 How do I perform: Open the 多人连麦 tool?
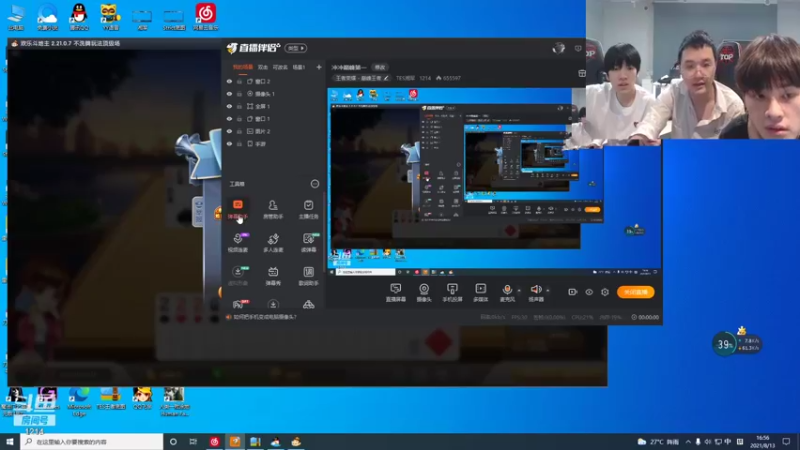[273, 242]
